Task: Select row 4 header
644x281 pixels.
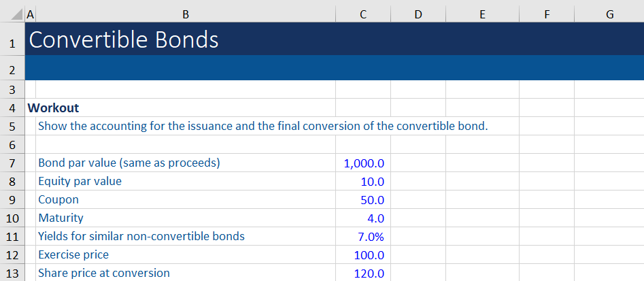Action: (x=12, y=108)
